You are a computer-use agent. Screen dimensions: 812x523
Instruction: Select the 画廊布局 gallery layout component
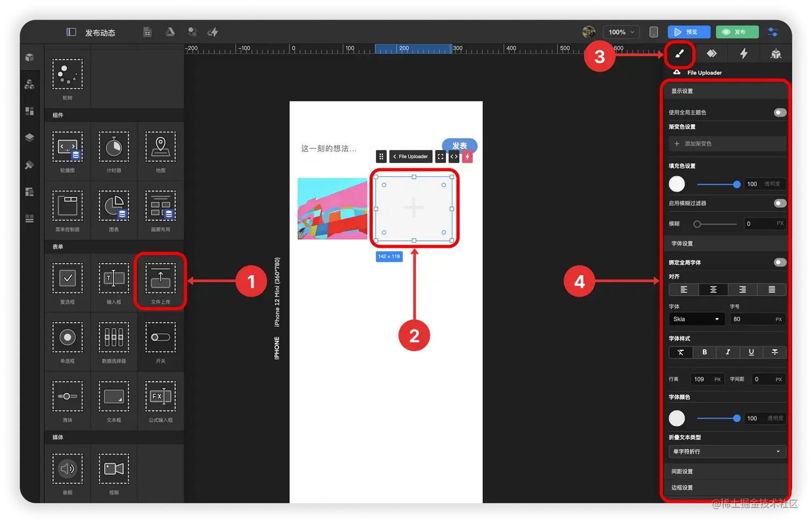pyautogui.click(x=161, y=210)
